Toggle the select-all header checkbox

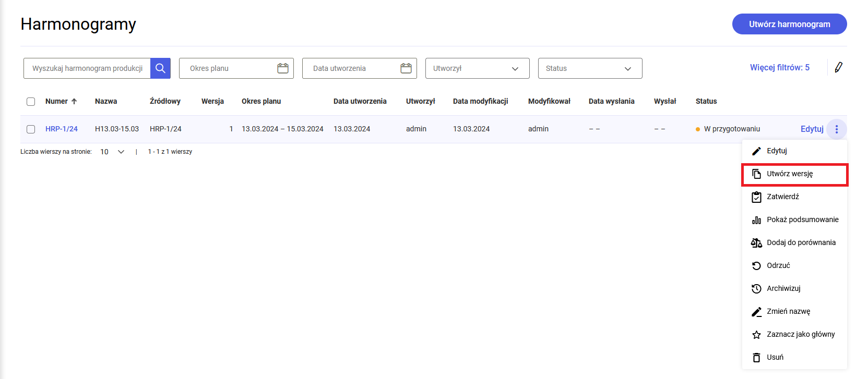tap(31, 102)
